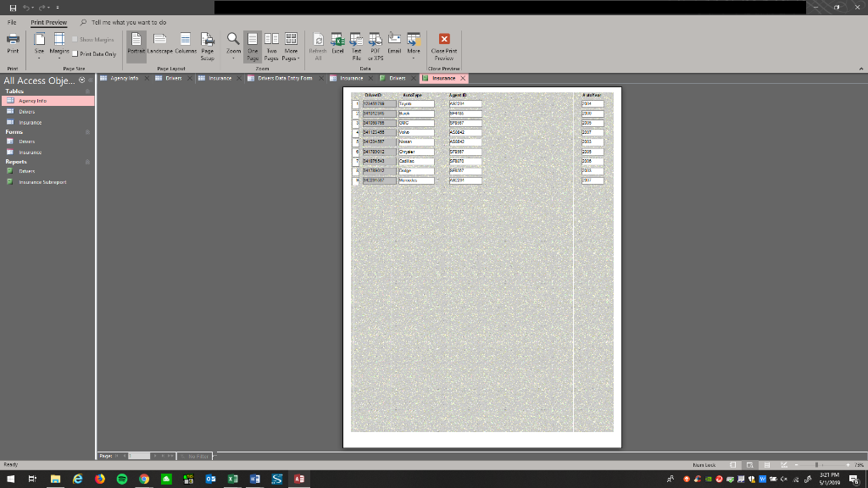Go to the next page
This screenshot has height=488, width=868.
(155, 457)
